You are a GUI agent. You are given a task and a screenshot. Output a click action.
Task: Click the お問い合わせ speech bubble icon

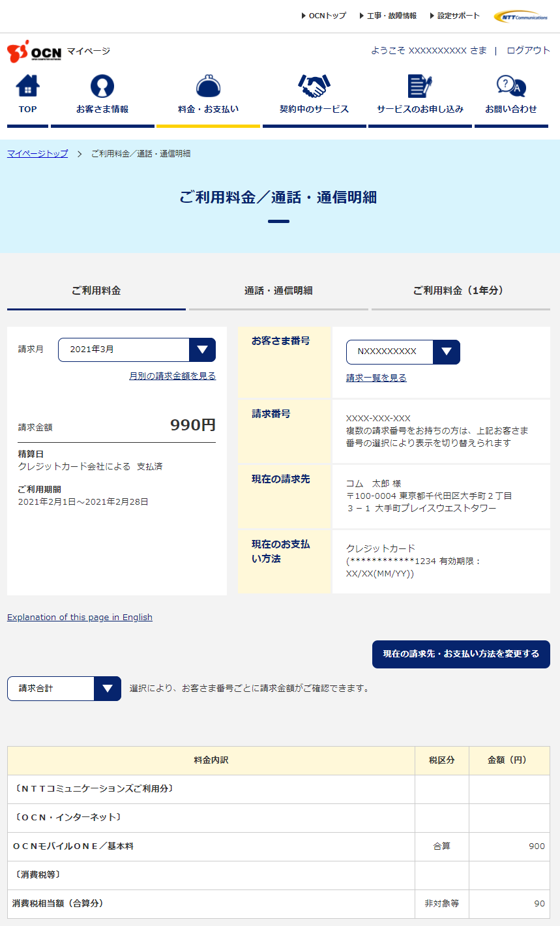511,86
